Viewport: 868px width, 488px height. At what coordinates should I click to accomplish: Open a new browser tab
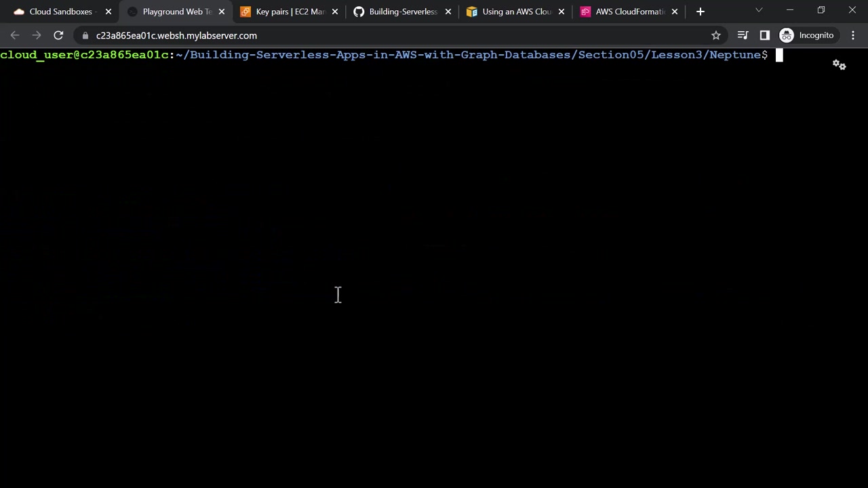pyautogui.click(x=701, y=12)
